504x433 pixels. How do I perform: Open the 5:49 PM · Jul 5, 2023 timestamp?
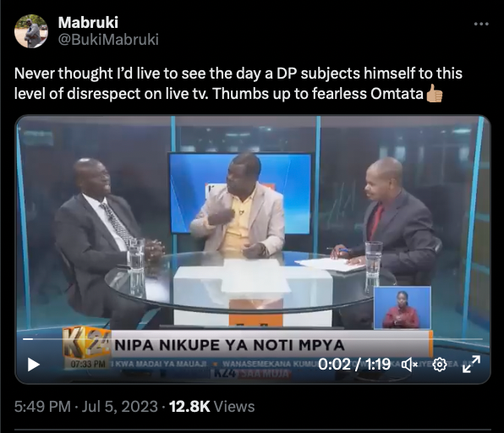pyautogui.click(x=86, y=406)
